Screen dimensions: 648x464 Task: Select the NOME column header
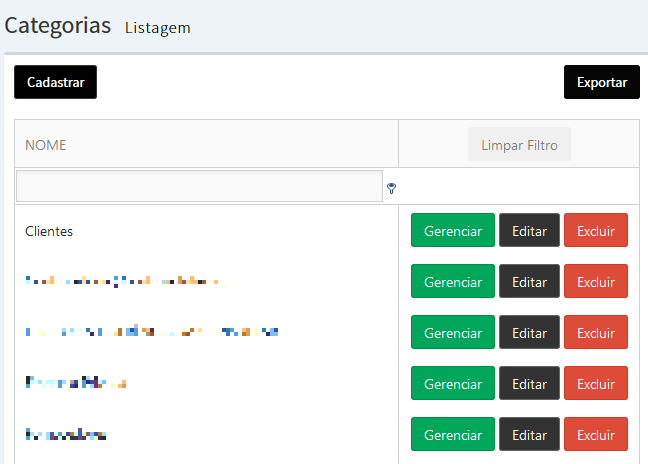(45, 145)
